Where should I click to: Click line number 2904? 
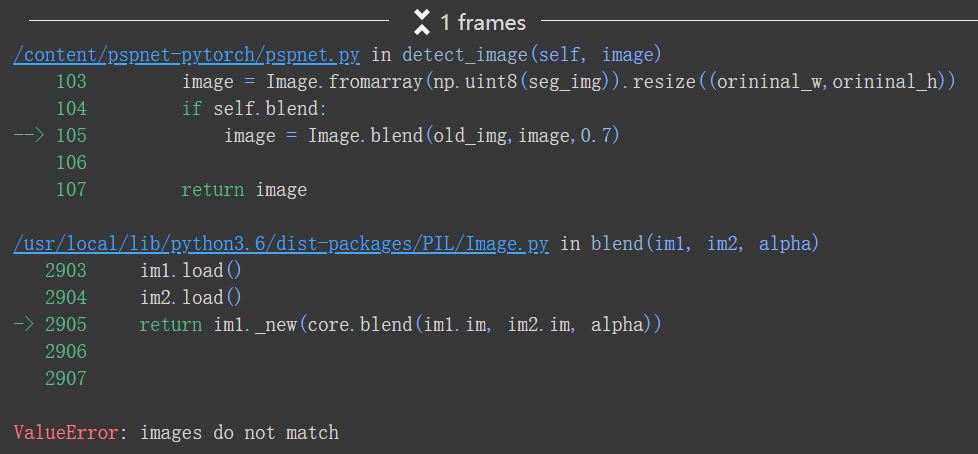click(x=66, y=297)
